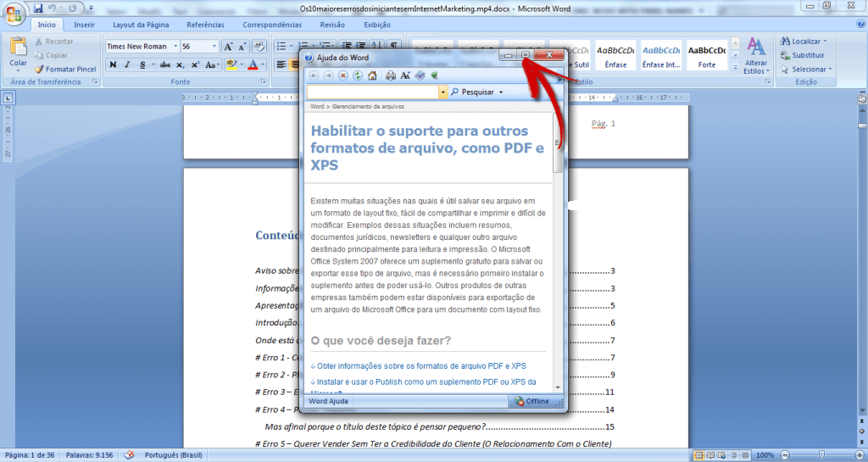868x462 pixels.
Task: Paste using the Colar clipboard icon
Action: (x=19, y=47)
